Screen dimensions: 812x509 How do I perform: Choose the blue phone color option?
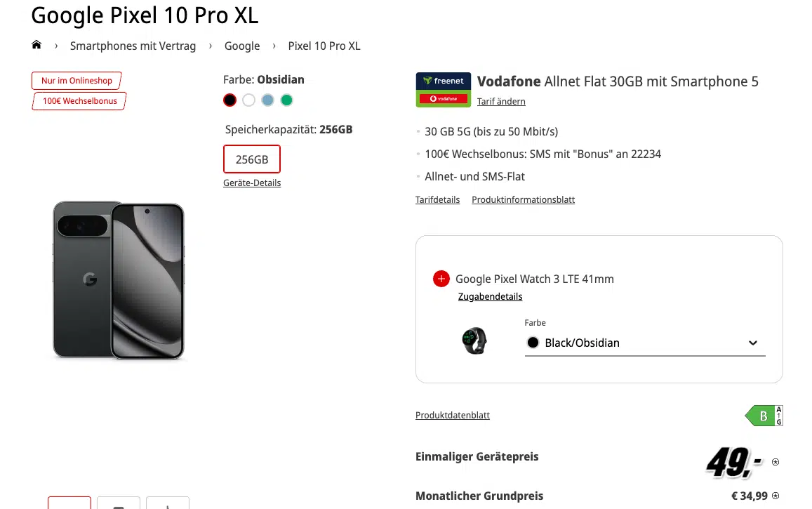pyautogui.click(x=267, y=100)
